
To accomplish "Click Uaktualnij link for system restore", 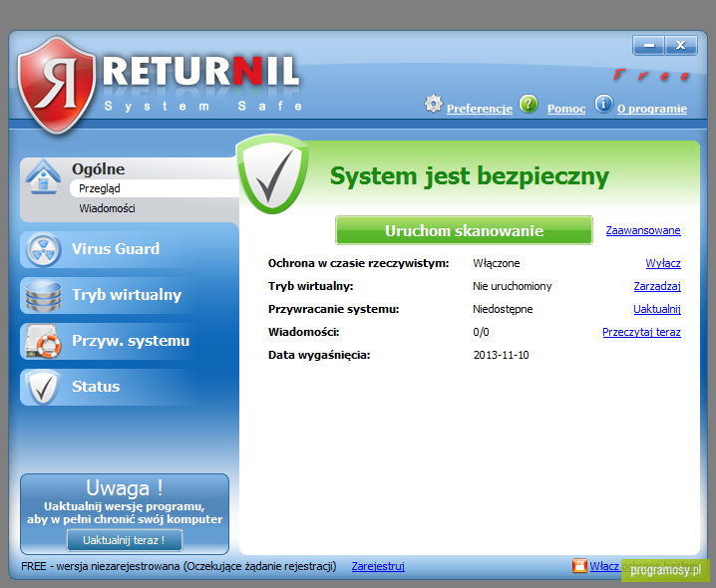I will click(657, 309).
